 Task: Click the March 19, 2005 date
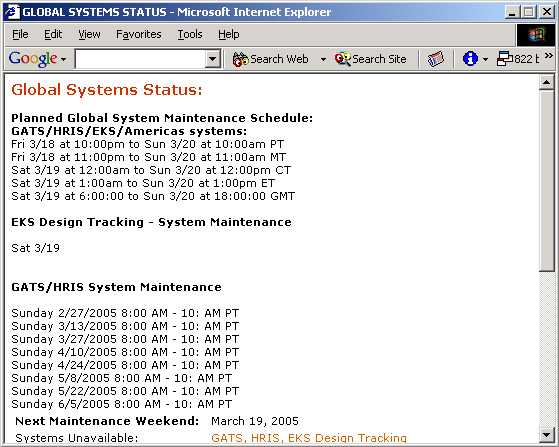coord(255,421)
